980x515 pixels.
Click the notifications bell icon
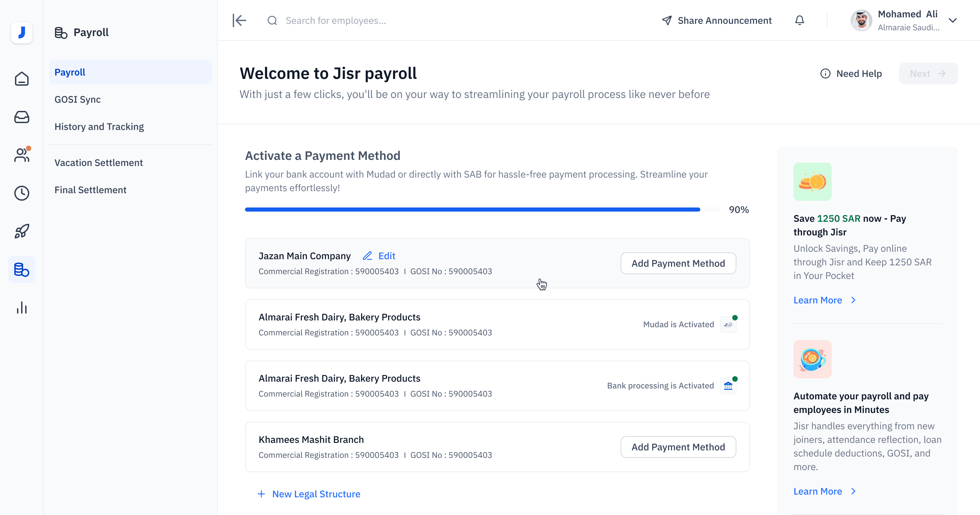799,20
